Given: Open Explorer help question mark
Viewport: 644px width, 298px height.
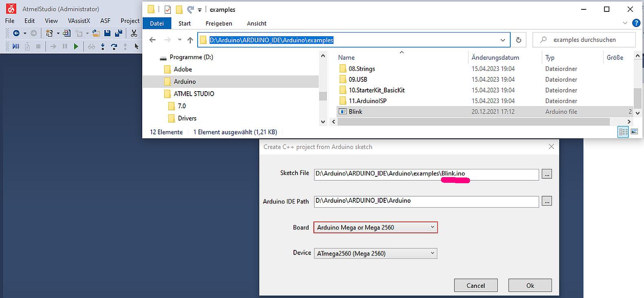Looking at the screenshot, I should click(636, 23).
